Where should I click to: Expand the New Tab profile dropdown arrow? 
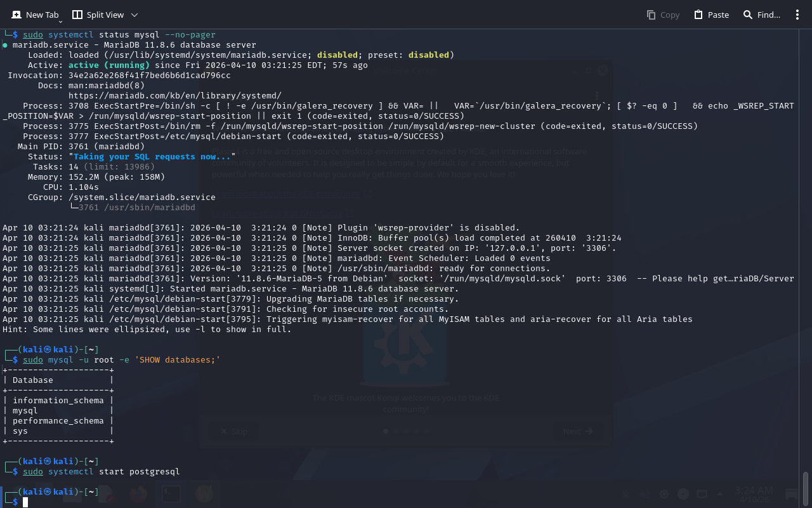(60, 22)
